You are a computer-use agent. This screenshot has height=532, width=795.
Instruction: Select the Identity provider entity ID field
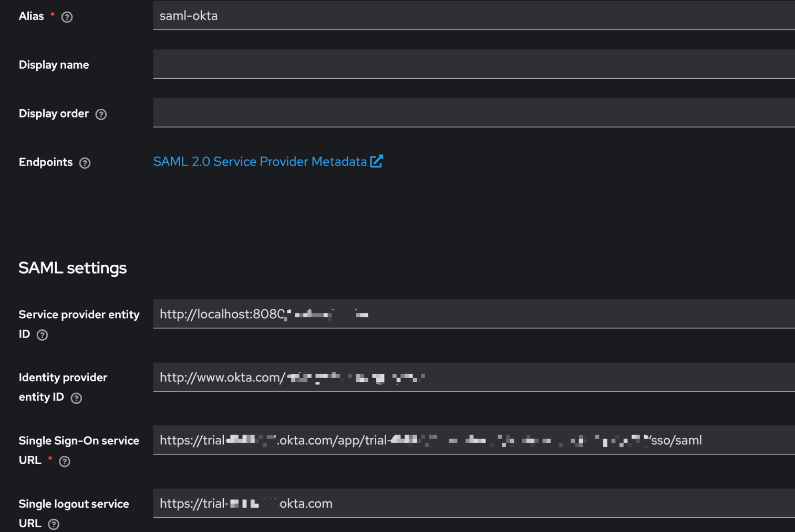[474, 377]
